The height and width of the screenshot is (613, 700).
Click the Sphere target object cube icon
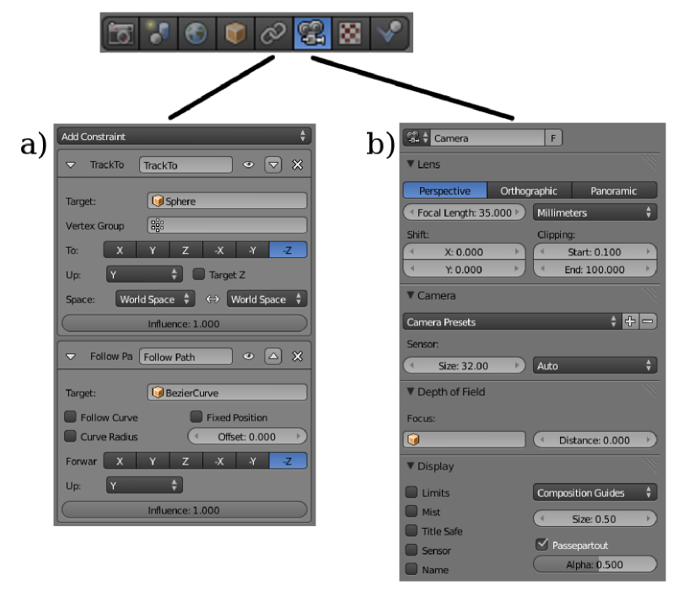[x=158, y=201]
